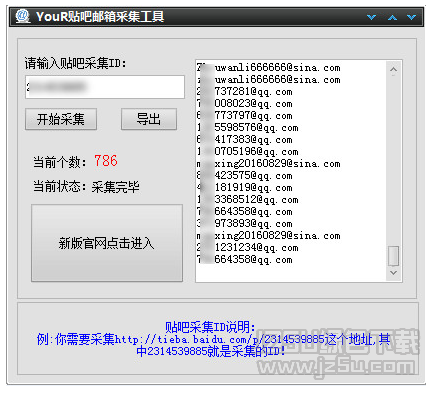This screenshot has width=433, height=393.
Task: Click the email list scroll up arrow
Action: click(x=393, y=69)
